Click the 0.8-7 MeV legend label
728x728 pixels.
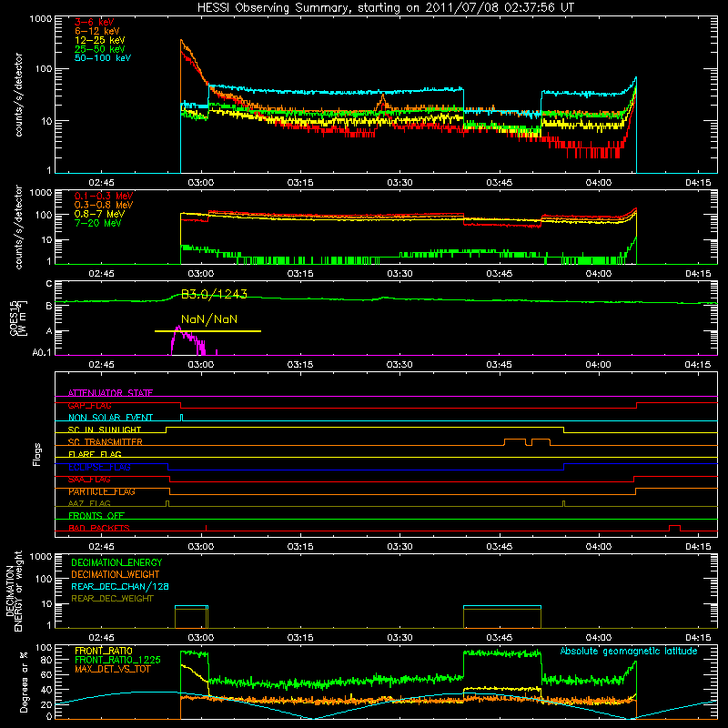[x=100, y=214]
